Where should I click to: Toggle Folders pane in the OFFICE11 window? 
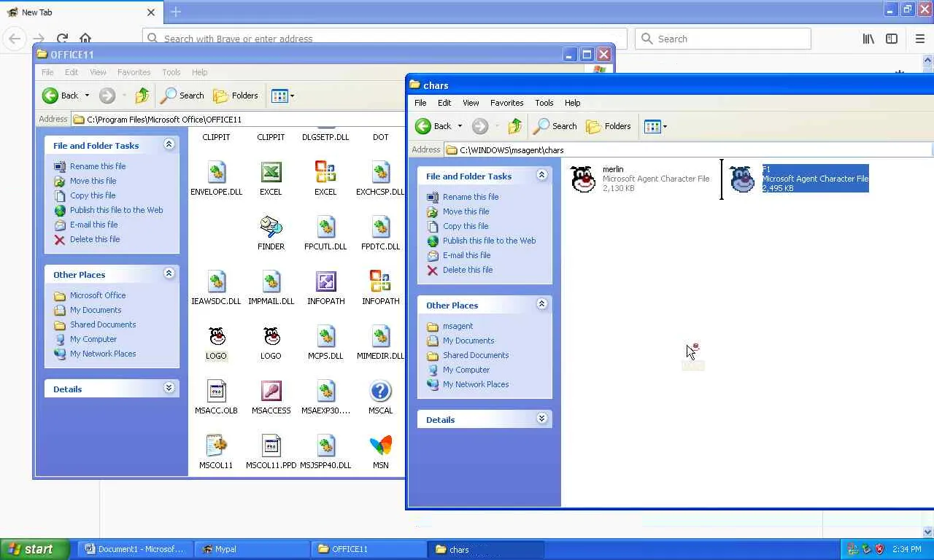click(236, 96)
